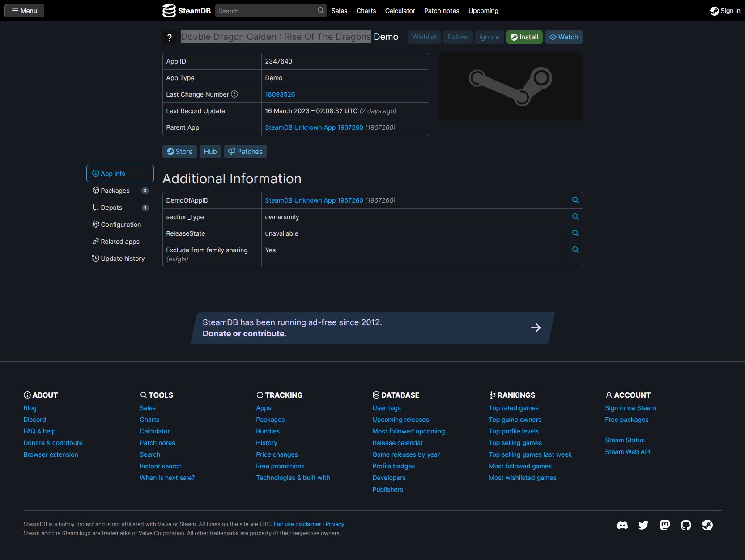The height and width of the screenshot is (560, 745).
Task: Sign in via Steam in header
Action: (x=725, y=11)
